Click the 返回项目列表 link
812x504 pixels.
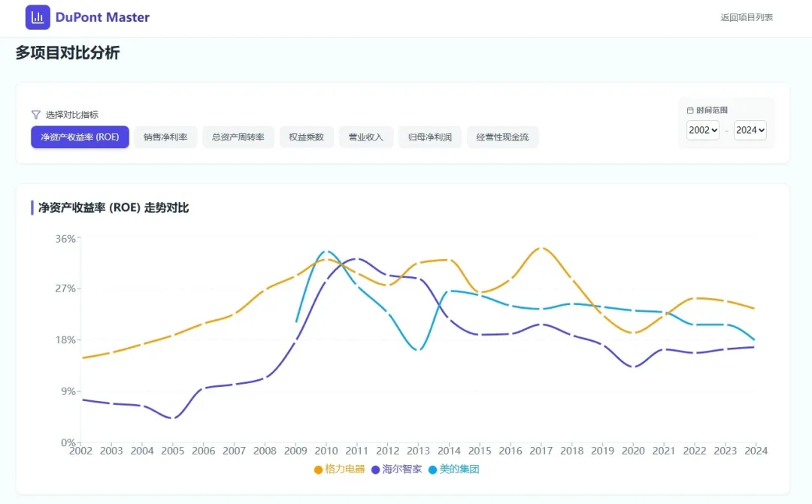pos(747,17)
